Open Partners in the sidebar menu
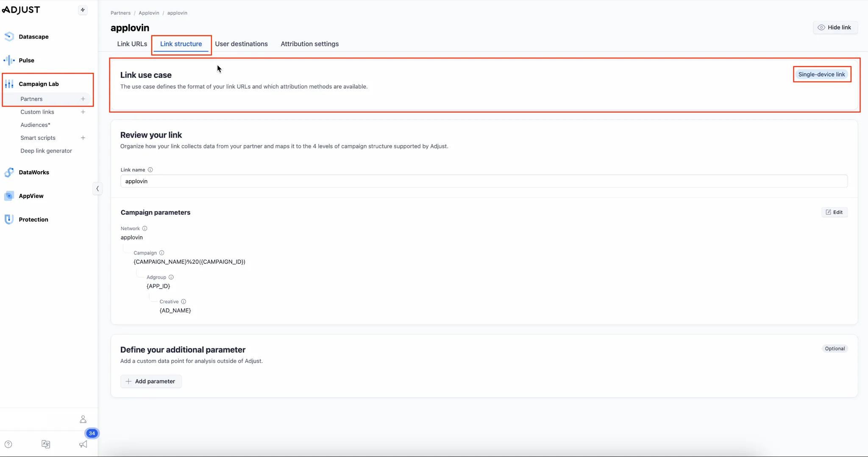The height and width of the screenshot is (457, 868). (x=31, y=99)
